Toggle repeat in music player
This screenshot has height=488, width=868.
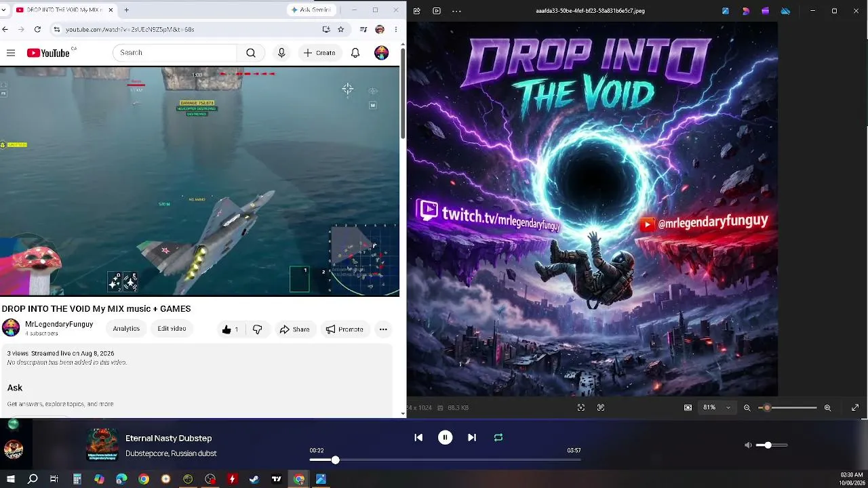(498, 438)
